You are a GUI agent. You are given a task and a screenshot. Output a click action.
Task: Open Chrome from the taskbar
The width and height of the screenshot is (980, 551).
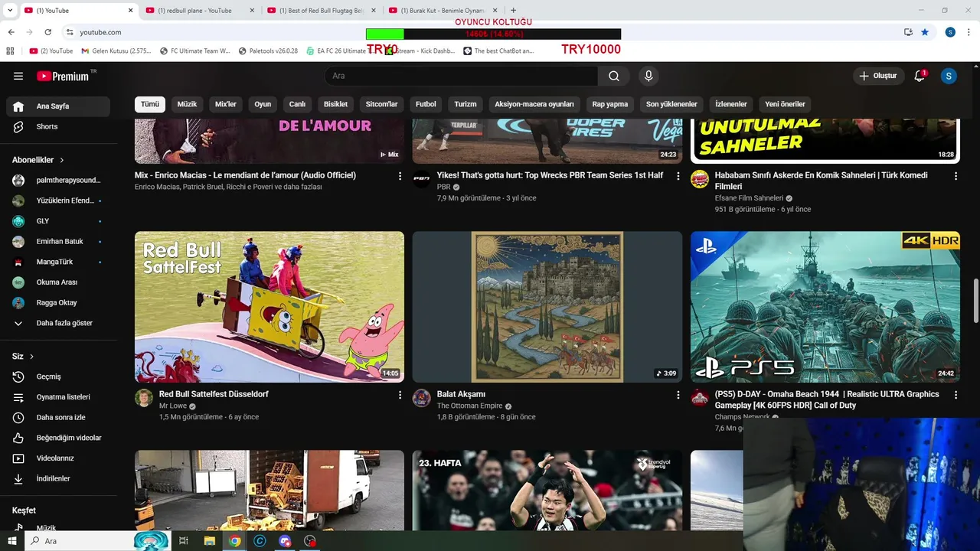coord(234,541)
